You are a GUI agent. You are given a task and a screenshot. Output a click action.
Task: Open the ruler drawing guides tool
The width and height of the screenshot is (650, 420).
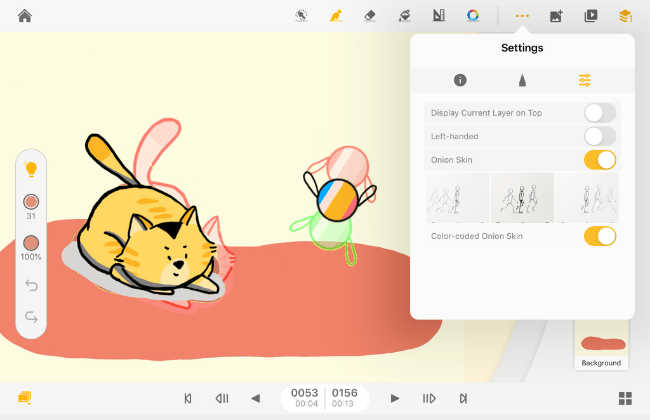439,16
